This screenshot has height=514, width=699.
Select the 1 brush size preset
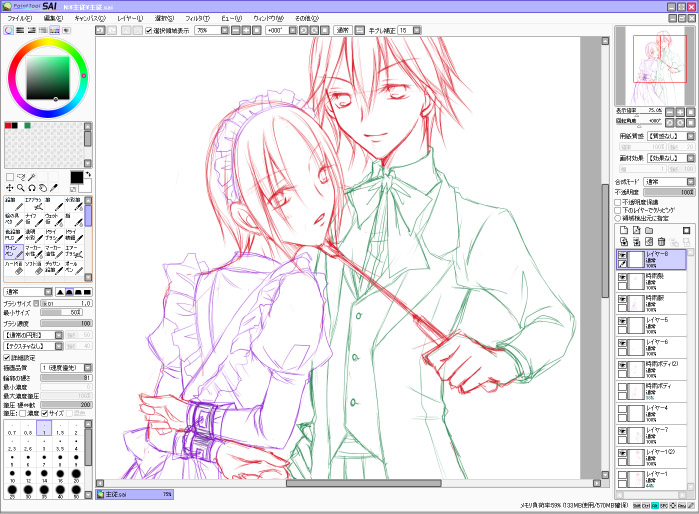(x=44, y=429)
